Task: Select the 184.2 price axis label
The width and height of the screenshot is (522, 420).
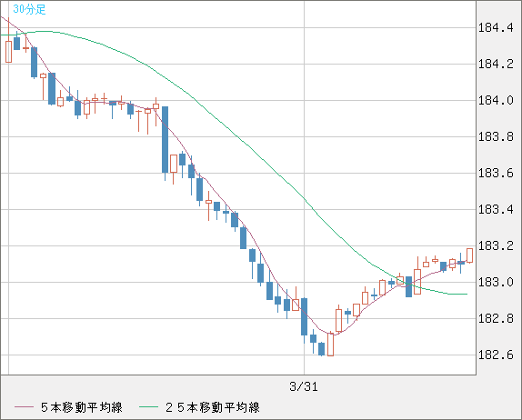Action: pyautogui.click(x=496, y=64)
